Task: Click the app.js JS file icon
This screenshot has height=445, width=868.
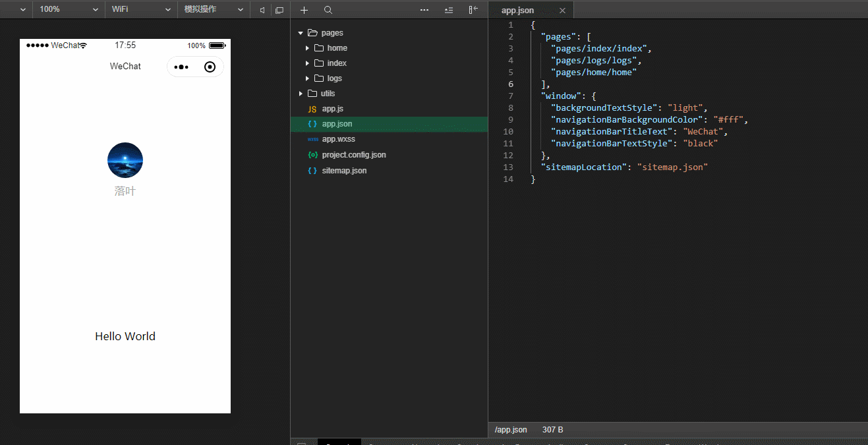Action: 312,109
